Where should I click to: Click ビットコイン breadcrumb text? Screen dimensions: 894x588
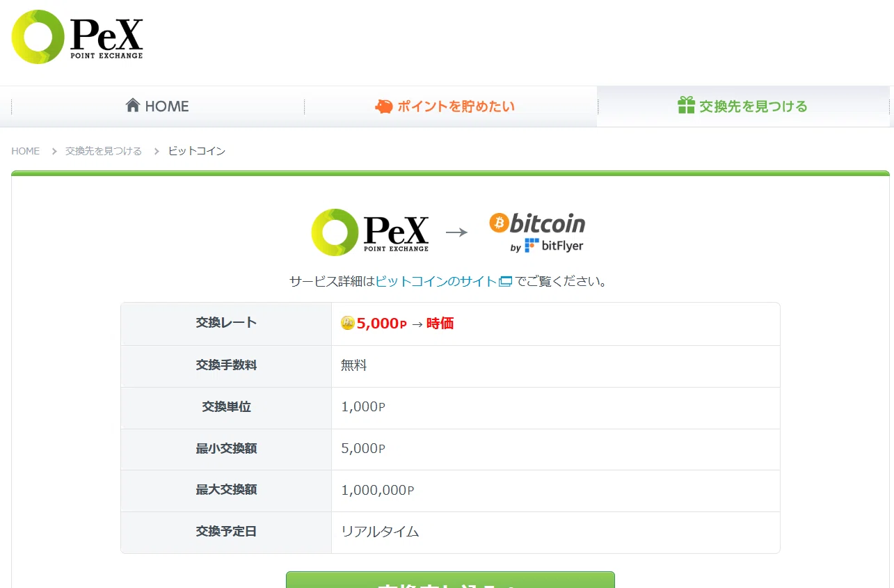197,151
